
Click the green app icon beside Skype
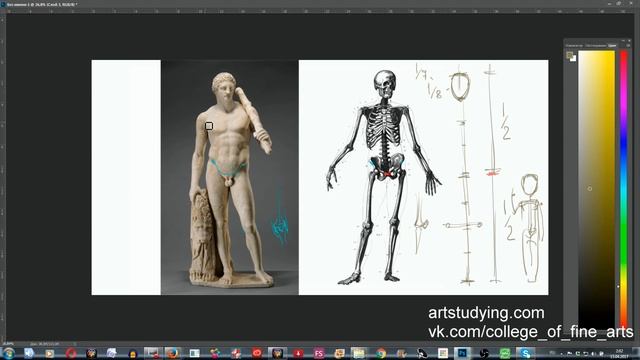[x=505, y=353]
